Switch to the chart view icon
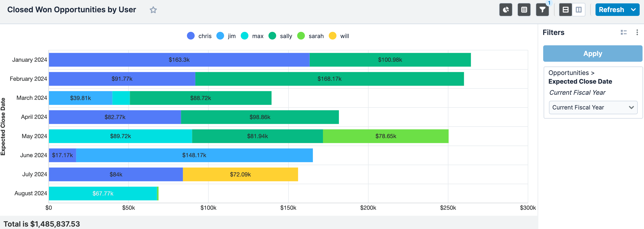The height and width of the screenshot is (229, 644). pyautogui.click(x=506, y=10)
